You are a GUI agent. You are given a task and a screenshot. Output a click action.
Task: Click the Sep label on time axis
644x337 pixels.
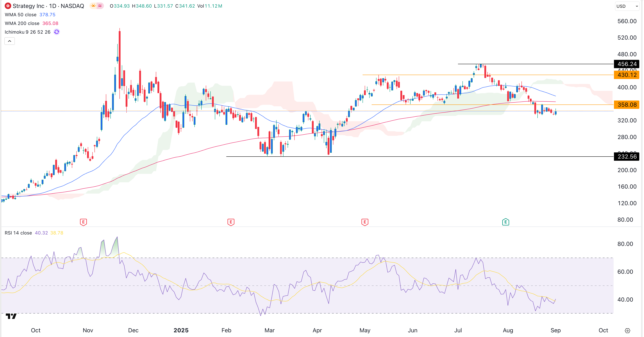point(555,330)
